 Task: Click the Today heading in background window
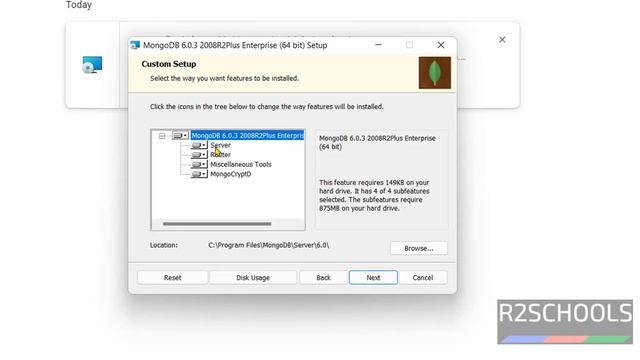point(79,5)
